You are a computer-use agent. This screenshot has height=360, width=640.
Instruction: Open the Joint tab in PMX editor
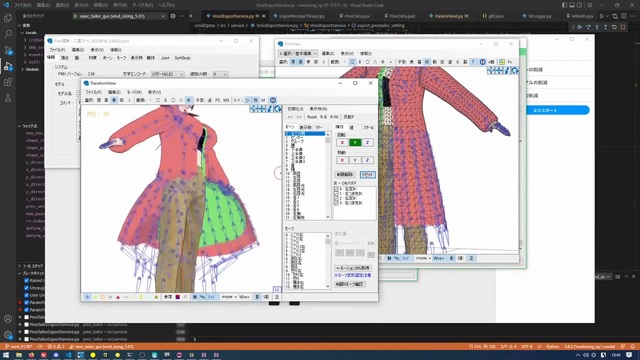point(165,58)
